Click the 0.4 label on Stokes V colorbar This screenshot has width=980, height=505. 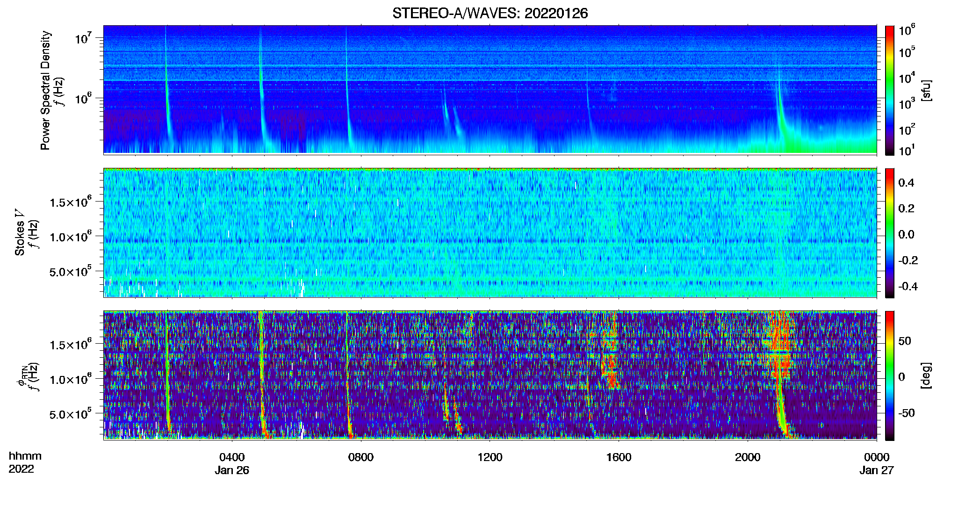click(x=907, y=183)
